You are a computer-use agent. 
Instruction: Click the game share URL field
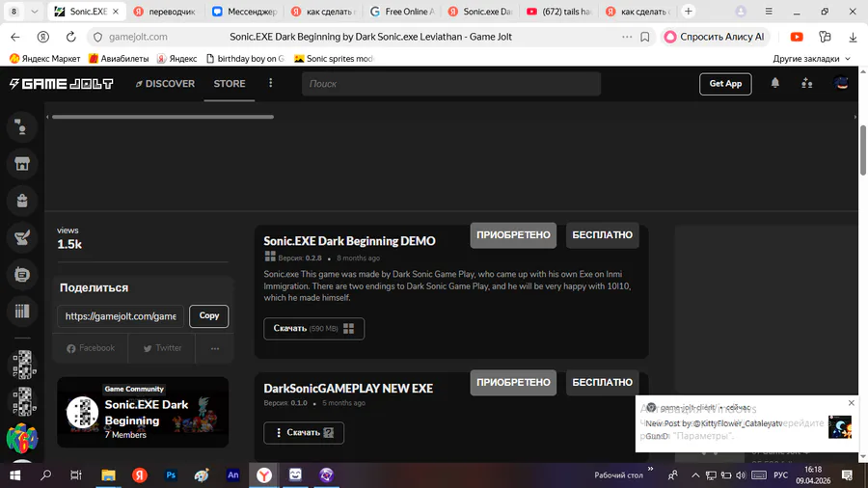(121, 316)
